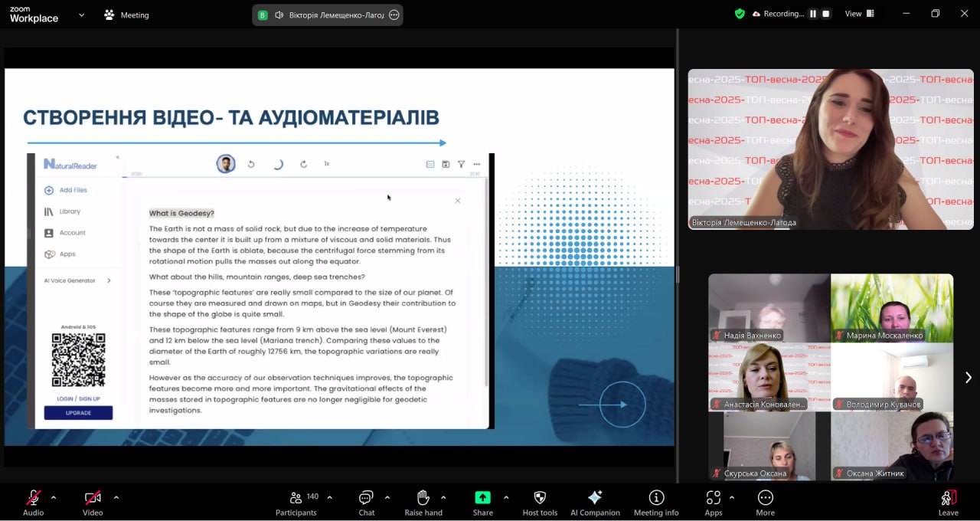This screenshot has height=521, width=980.
Task: Change the 1x playback speed
Action: [327, 164]
